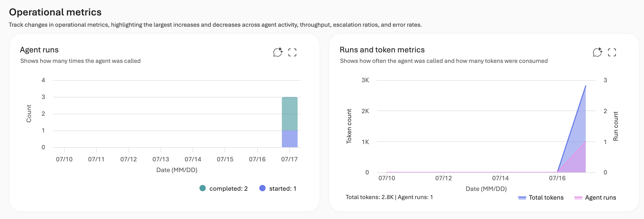The image size is (644, 219).
Task: Toggle the started series legend item
Action: 278,188
